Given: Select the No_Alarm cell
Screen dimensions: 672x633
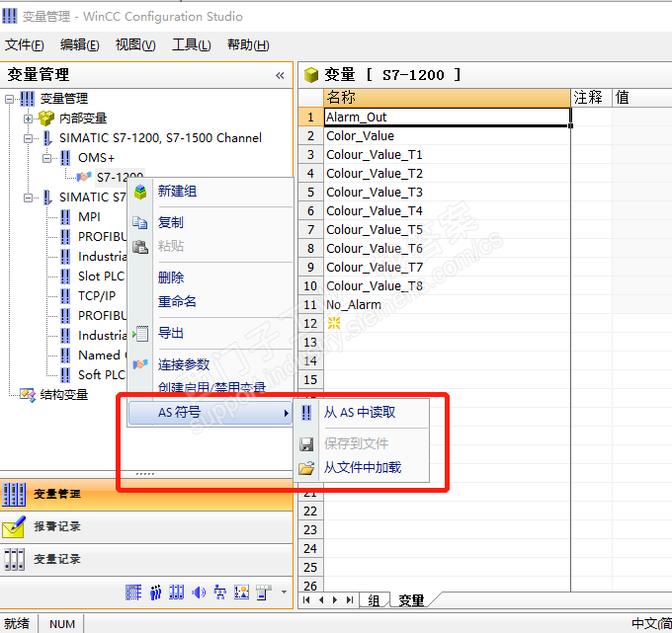Looking at the screenshot, I should coord(447,304).
